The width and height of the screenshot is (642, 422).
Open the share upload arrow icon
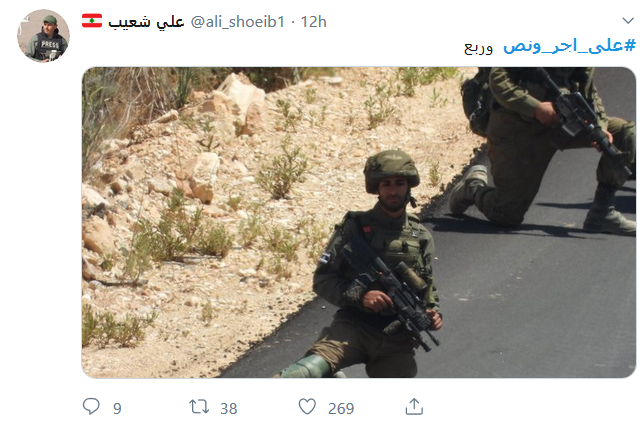click(414, 406)
